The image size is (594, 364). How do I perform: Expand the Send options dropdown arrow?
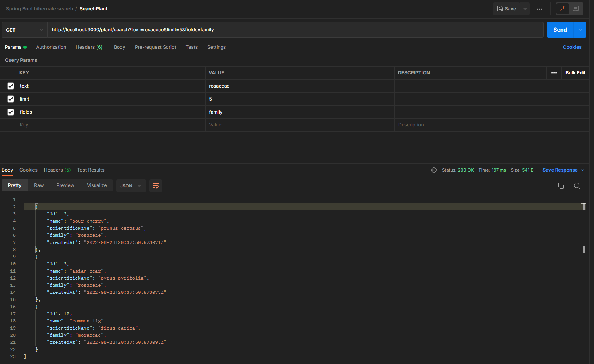click(x=580, y=30)
